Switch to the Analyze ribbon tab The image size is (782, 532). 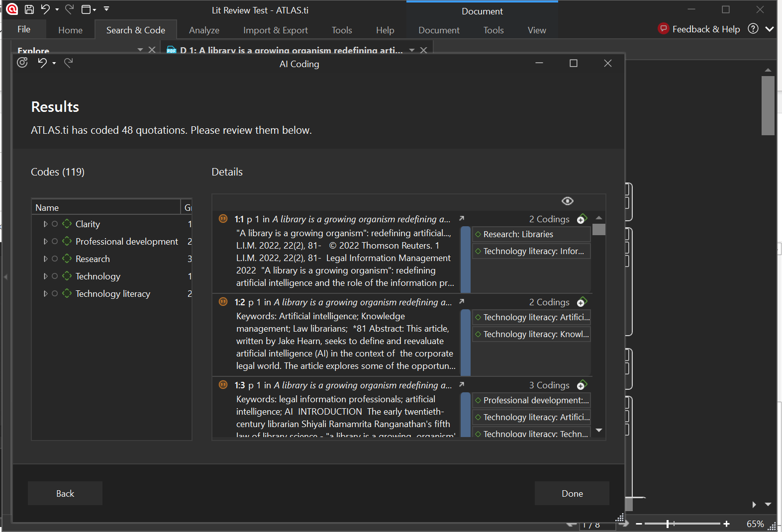point(204,30)
